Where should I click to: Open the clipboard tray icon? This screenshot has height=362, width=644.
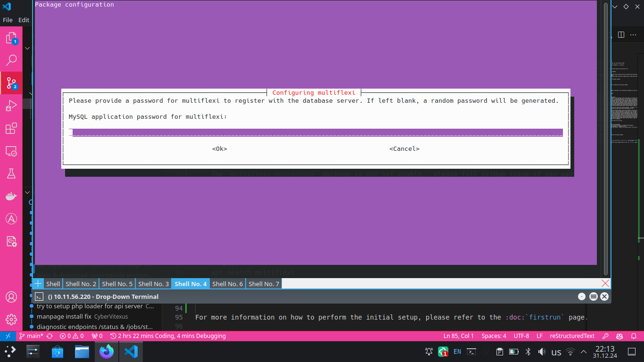coord(499,352)
